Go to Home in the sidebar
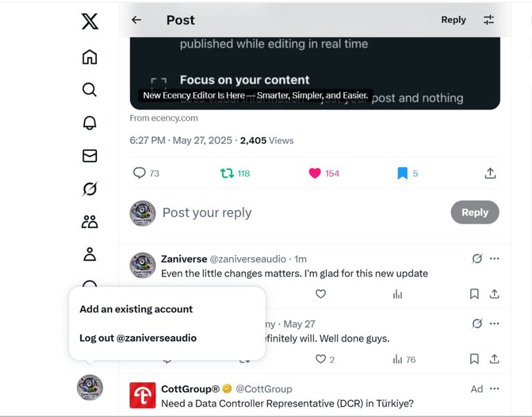 tap(89, 57)
